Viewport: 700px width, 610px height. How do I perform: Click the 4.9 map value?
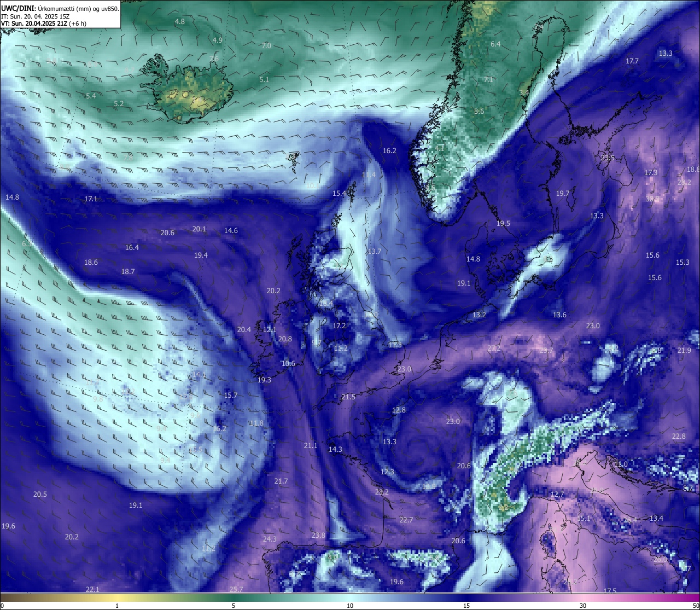(218, 40)
